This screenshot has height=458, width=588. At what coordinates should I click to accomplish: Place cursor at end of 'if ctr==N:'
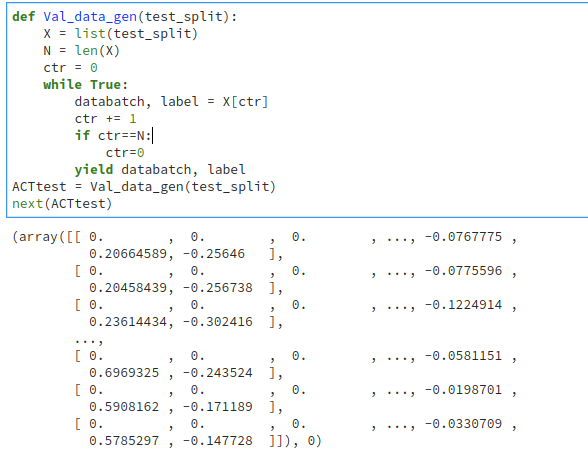[x=152, y=136]
